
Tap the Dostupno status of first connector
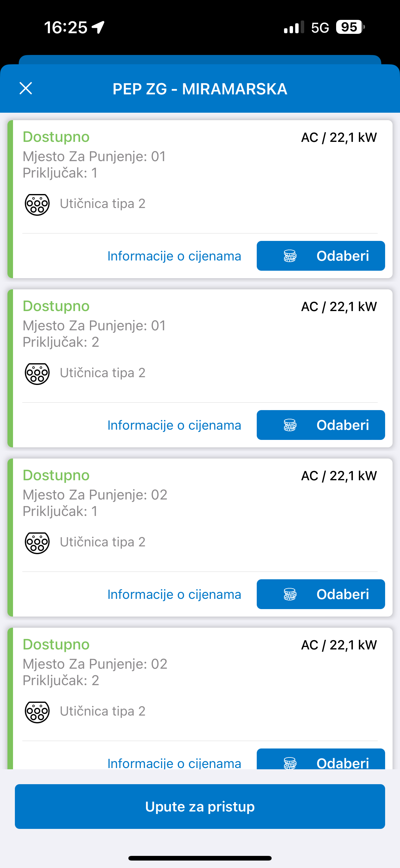tap(56, 137)
